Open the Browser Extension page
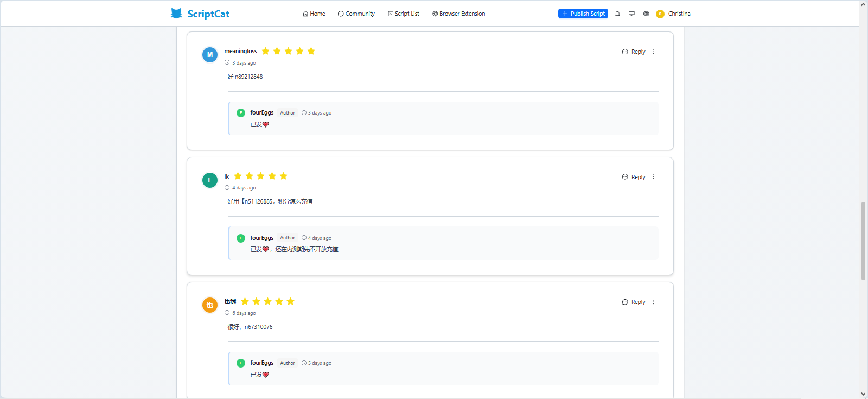This screenshot has width=868, height=399. (459, 14)
